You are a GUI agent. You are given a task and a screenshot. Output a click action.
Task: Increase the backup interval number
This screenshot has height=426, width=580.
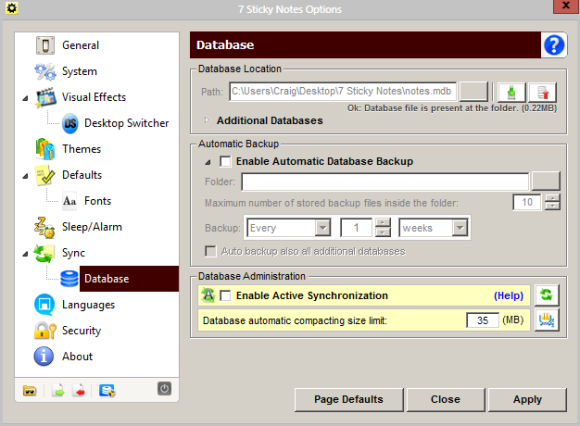coord(383,223)
